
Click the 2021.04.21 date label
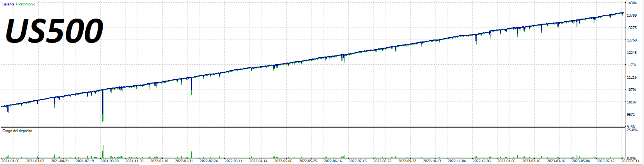[x=60, y=161]
